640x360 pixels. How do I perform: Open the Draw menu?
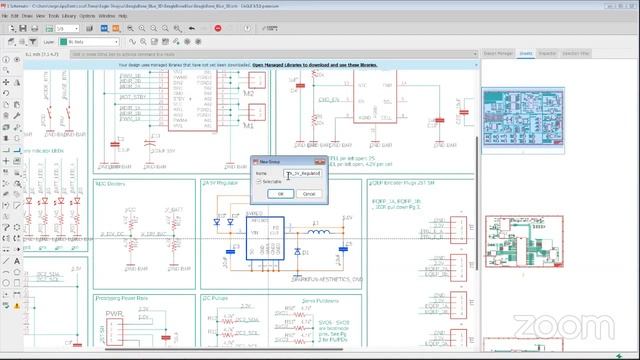(27, 16)
